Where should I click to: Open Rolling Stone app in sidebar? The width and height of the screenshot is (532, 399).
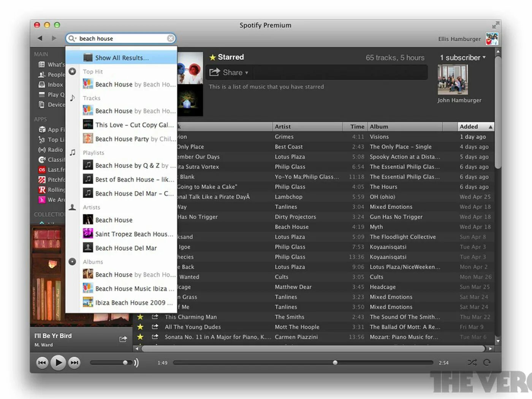click(x=51, y=190)
